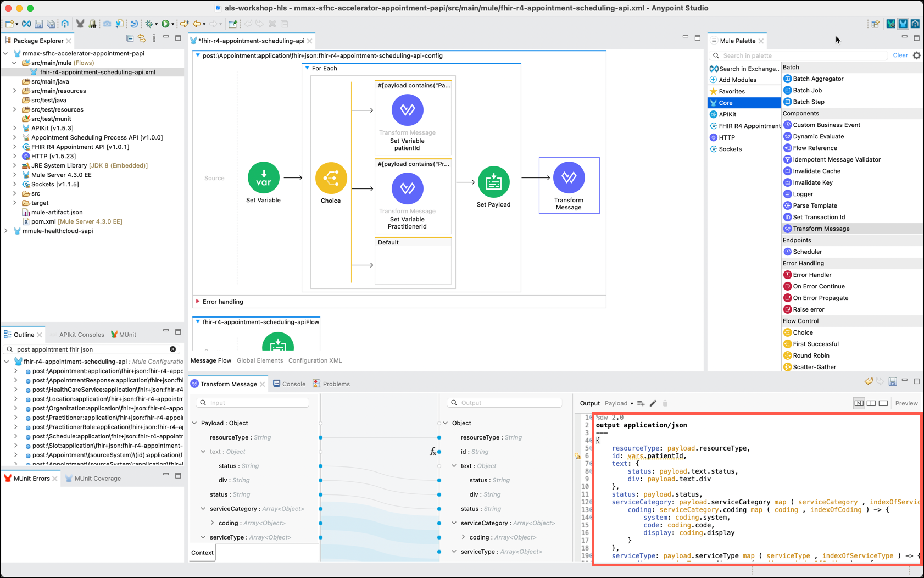This screenshot has height=578, width=924.
Task: Toggle Link with Editor in Package Explorer
Action: coord(142,38)
